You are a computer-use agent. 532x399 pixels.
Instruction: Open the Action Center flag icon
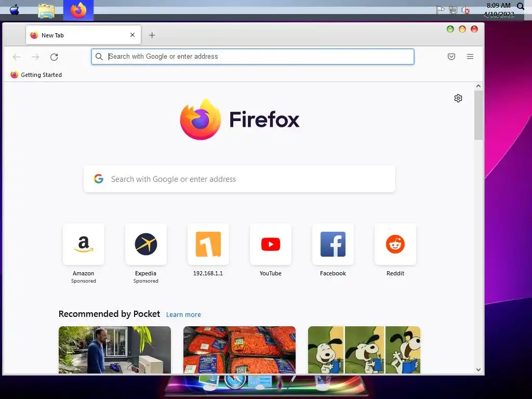[x=441, y=10]
